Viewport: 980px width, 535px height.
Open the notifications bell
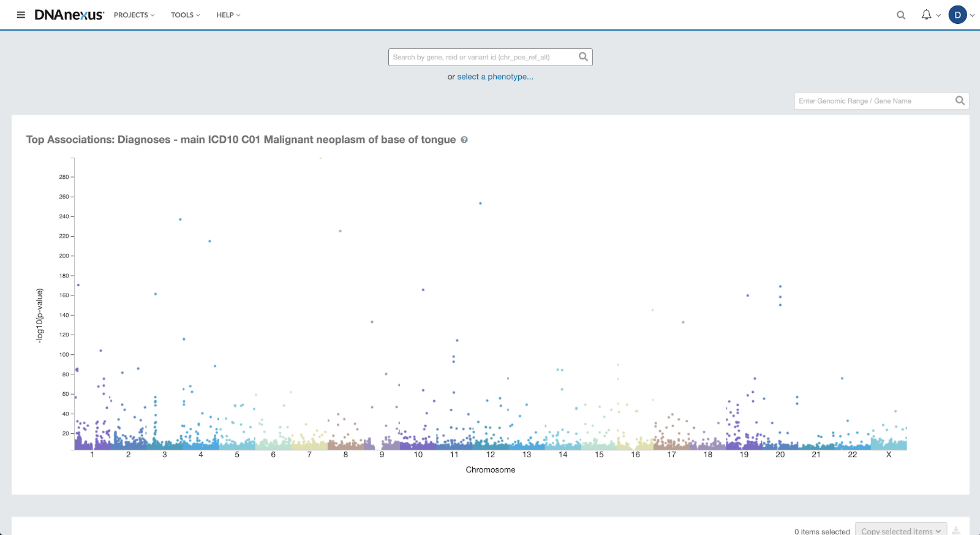tap(926, 15)
